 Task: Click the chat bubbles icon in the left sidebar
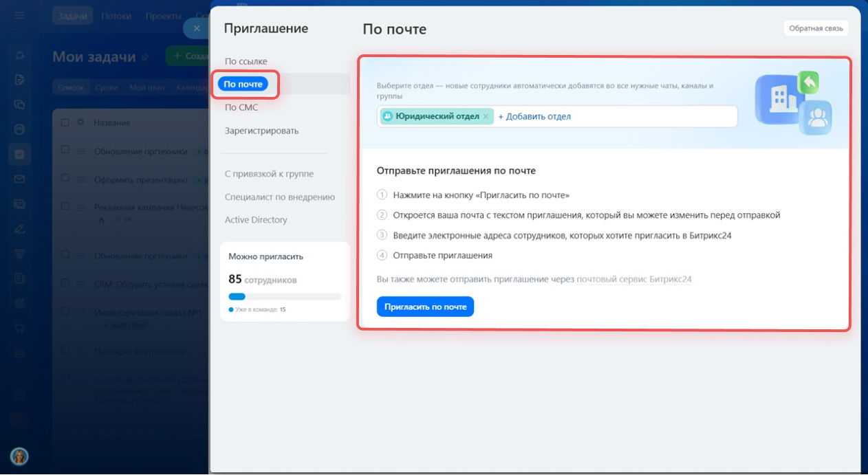tap(20, 104)
